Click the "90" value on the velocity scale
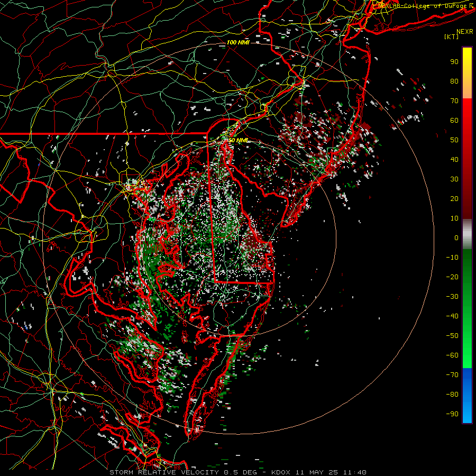The height and width of the screenshot is (476, 476). pos(454,62)
